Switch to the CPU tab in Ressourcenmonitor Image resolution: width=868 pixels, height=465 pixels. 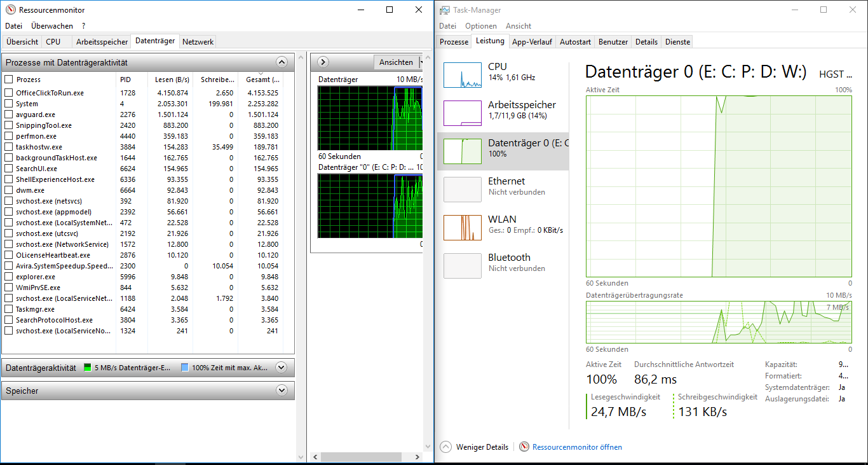(x=53, y=41)
